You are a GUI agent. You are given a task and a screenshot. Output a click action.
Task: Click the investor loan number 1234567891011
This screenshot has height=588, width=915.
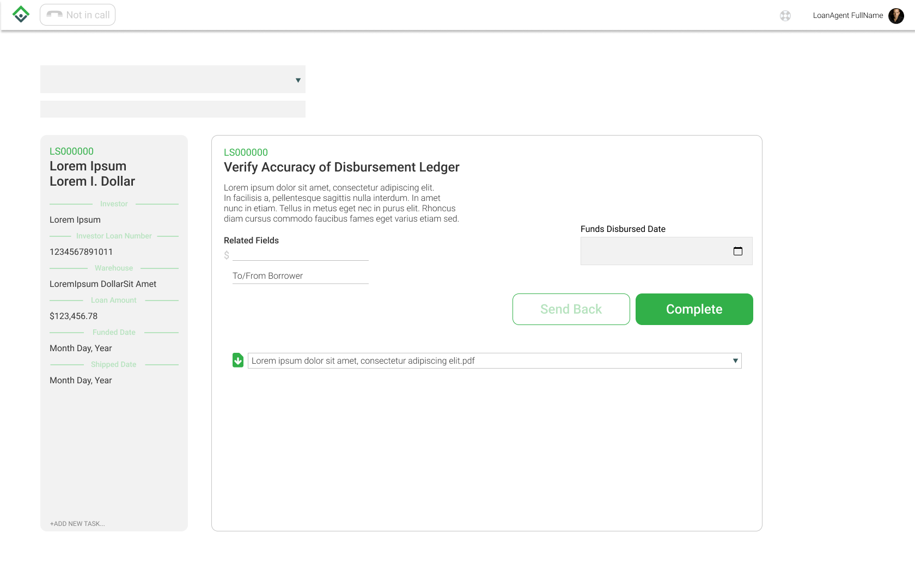point(81,252)
